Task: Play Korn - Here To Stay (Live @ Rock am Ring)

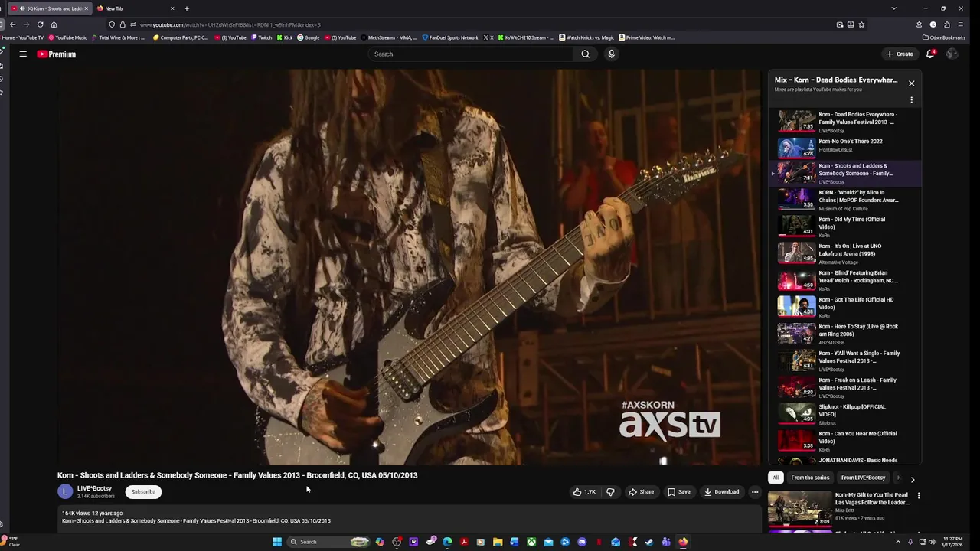Action: (846, 334)
